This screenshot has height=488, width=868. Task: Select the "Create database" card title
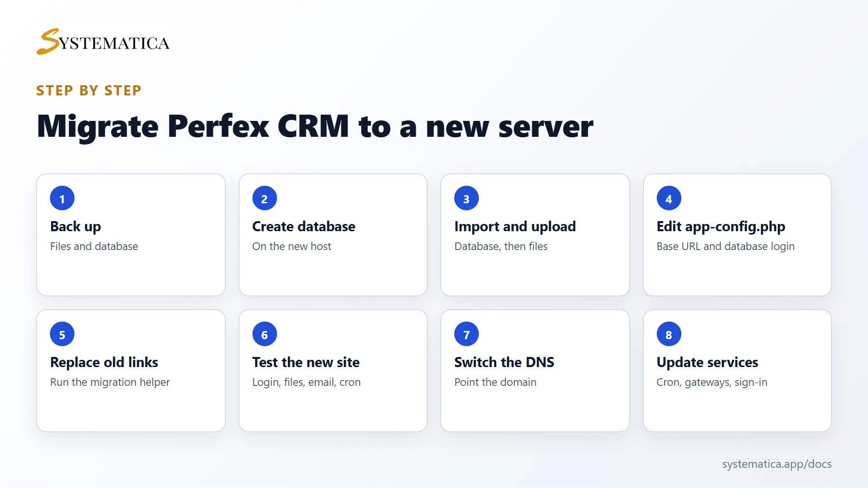(304, 226)
